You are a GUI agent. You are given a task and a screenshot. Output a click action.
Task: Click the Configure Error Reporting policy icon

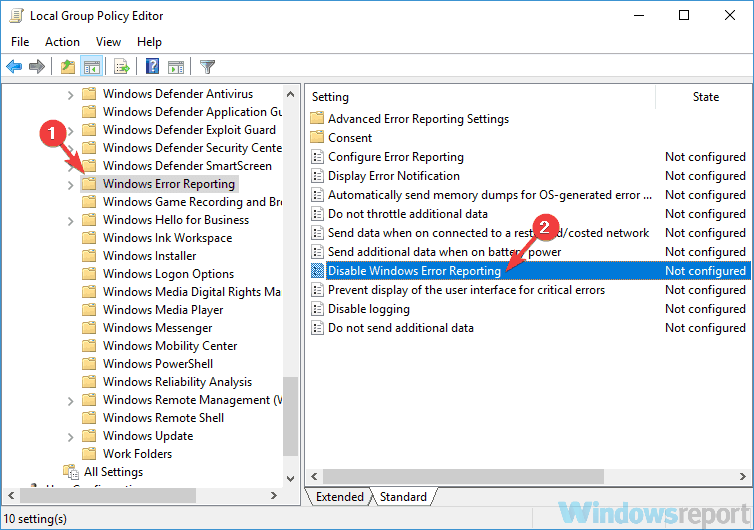[x=317, y=157]
